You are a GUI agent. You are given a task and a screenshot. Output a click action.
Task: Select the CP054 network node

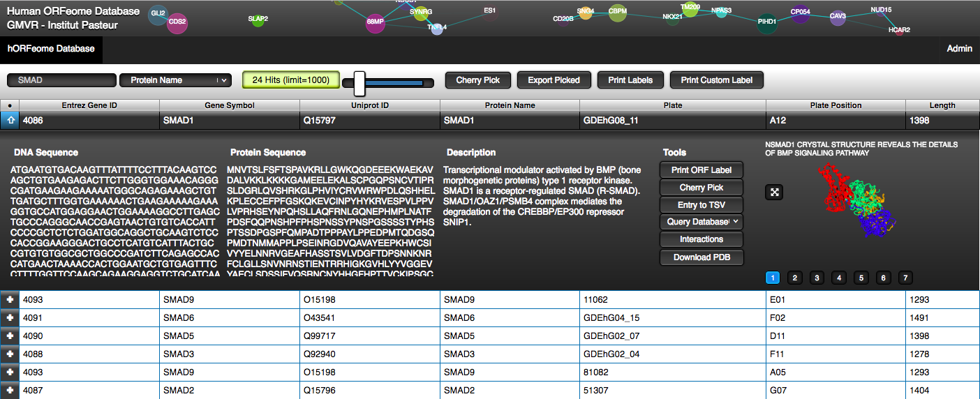(801, 13)
